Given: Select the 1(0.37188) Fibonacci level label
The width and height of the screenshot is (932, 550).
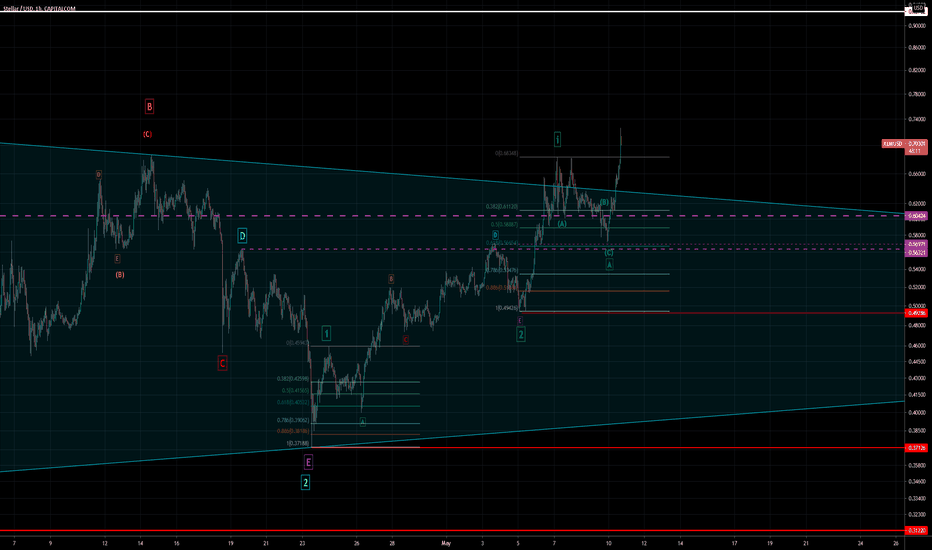Looking at the screenshot, I should pyautogui.click(x=298, y=444).
